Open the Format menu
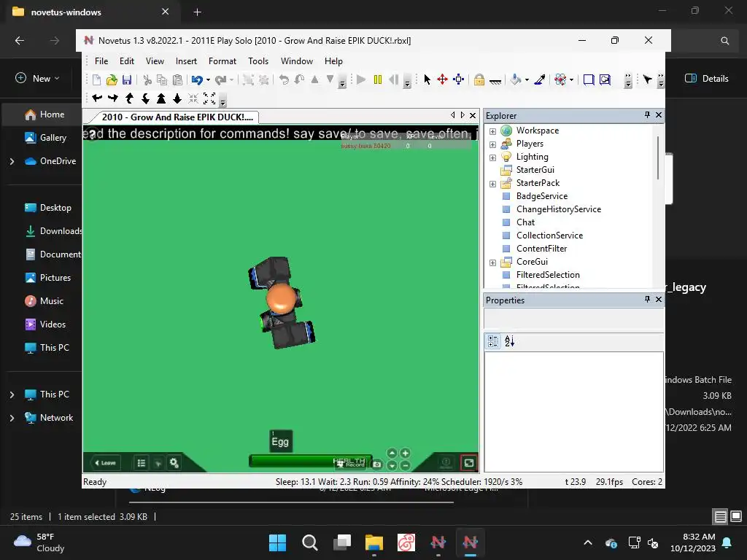 (x=222, y=61)
